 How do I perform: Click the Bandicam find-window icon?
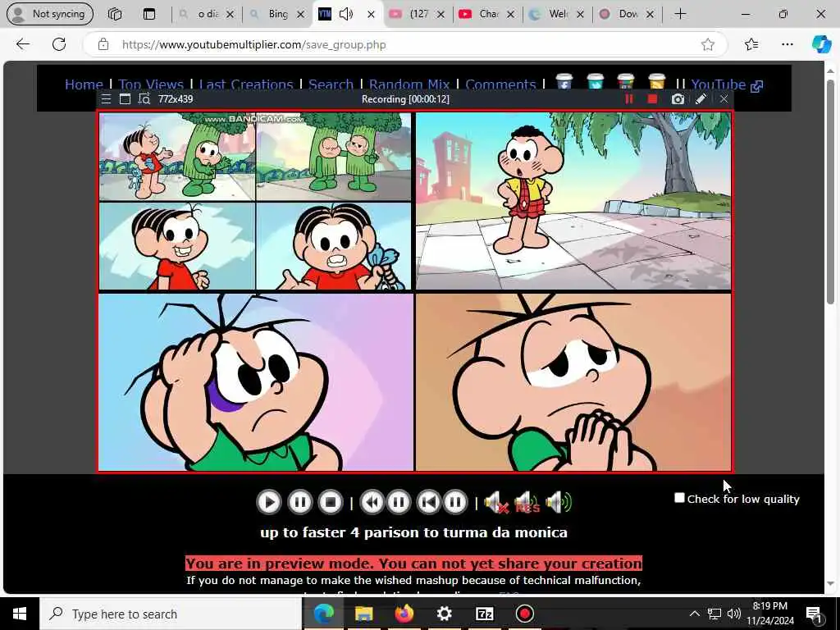144,99
